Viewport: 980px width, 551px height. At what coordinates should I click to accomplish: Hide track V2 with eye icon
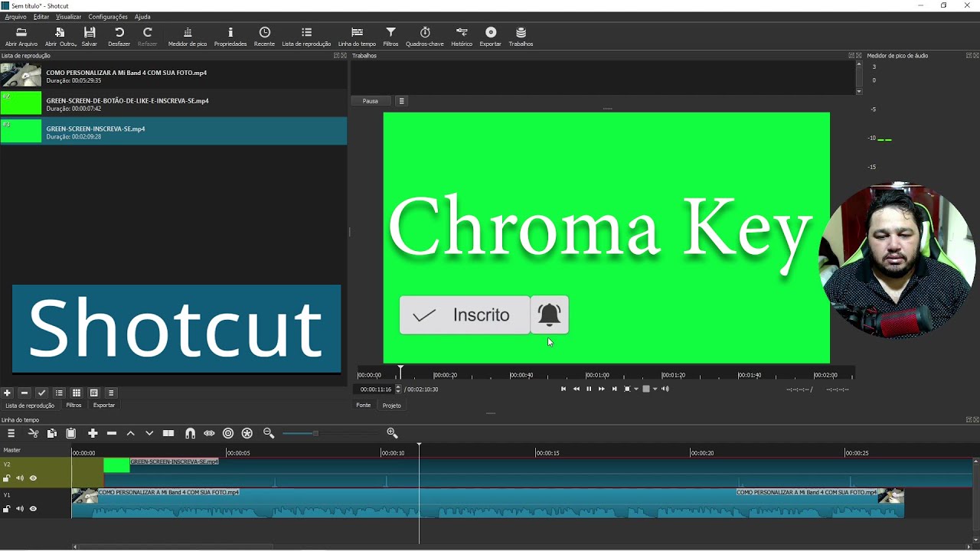pos(33,478)
